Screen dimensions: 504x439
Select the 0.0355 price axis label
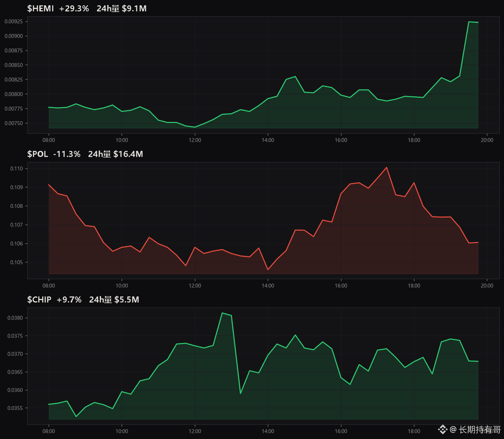click(x=15, y=408)
